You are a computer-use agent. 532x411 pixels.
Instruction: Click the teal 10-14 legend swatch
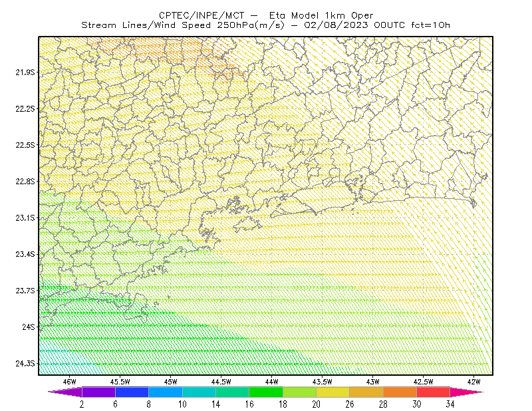[199, 392]
